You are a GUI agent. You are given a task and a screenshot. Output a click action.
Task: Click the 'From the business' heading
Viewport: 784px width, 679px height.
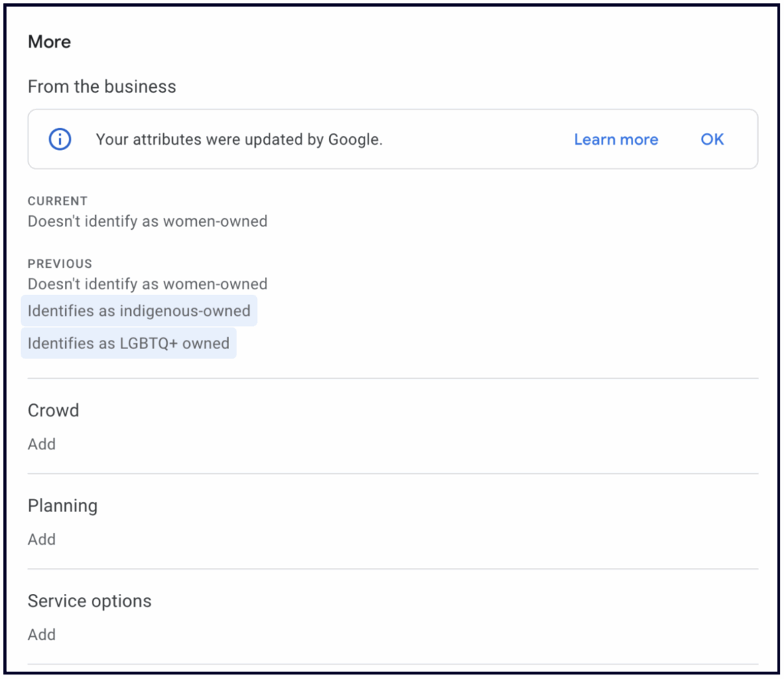pos(102,87)
